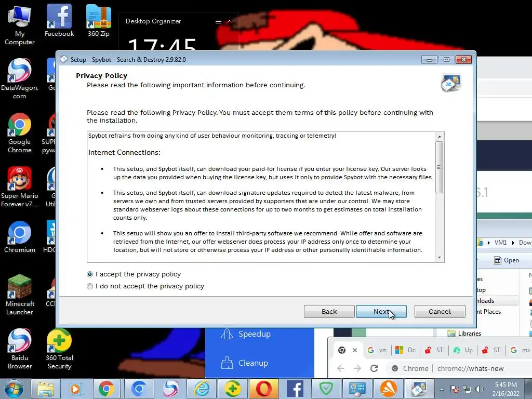
Task: Show hidden system tray icons
Action: click(442, 389)
